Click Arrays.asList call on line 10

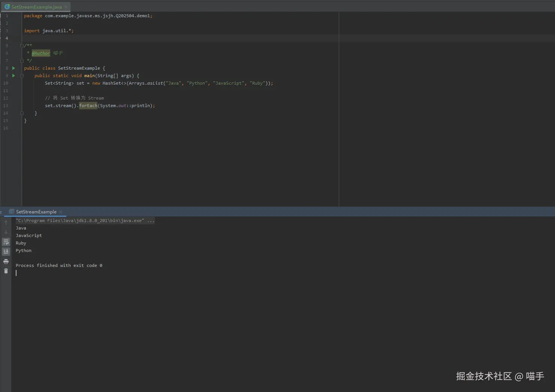(x=146, y=83)
